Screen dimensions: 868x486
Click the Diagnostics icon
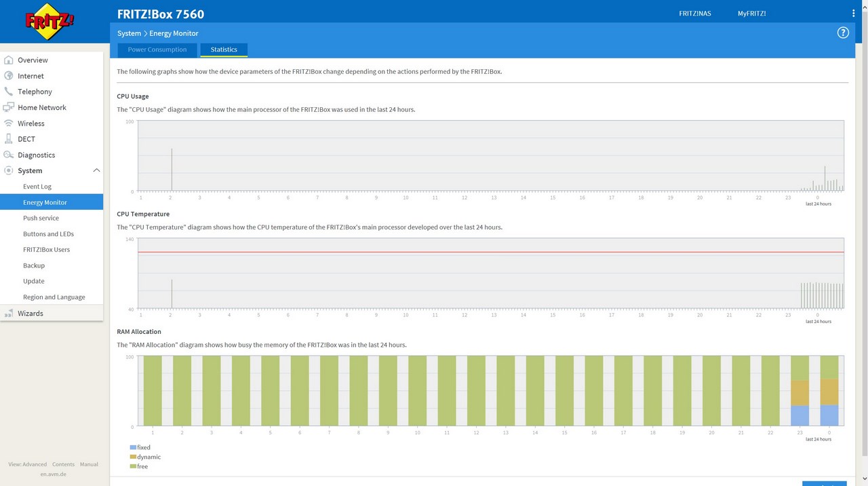coord(9,155)
